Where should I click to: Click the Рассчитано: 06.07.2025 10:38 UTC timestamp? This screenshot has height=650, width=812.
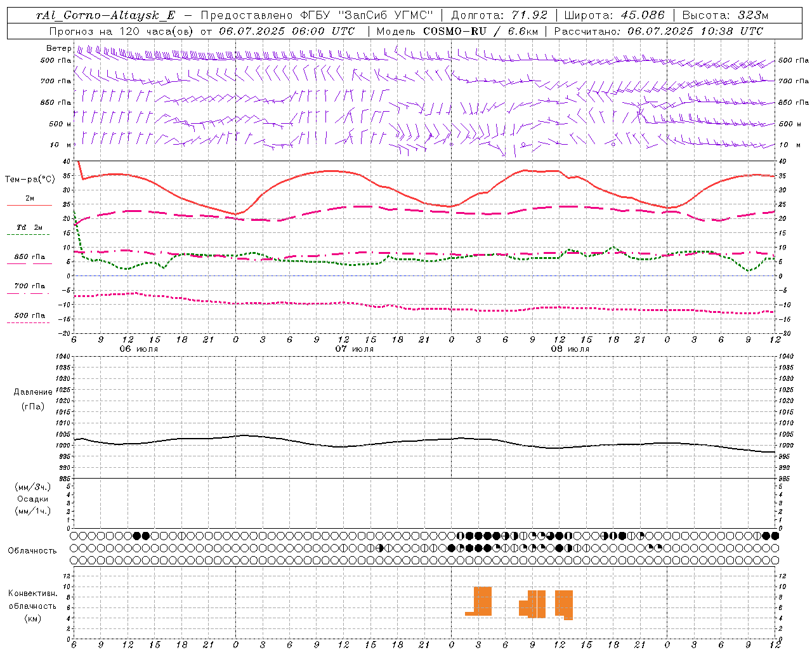(x=658, y=30)
